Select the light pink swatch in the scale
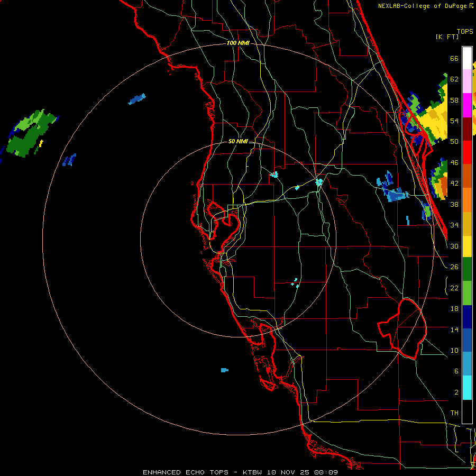 [467, 81]
